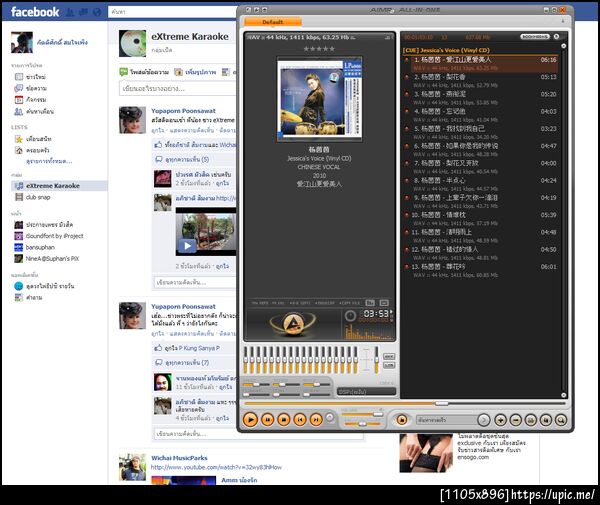Viewport: 600px width, 505px height.
Task: Click the first icon in AIMP title bar
Action: tap(248, 10)
